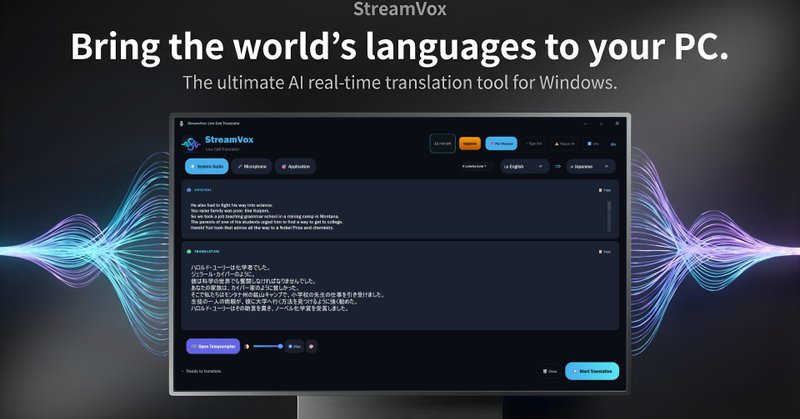800x419 pixels.
Task: Click the line about a Nobel Prize
Action: [x=262, y=228]
